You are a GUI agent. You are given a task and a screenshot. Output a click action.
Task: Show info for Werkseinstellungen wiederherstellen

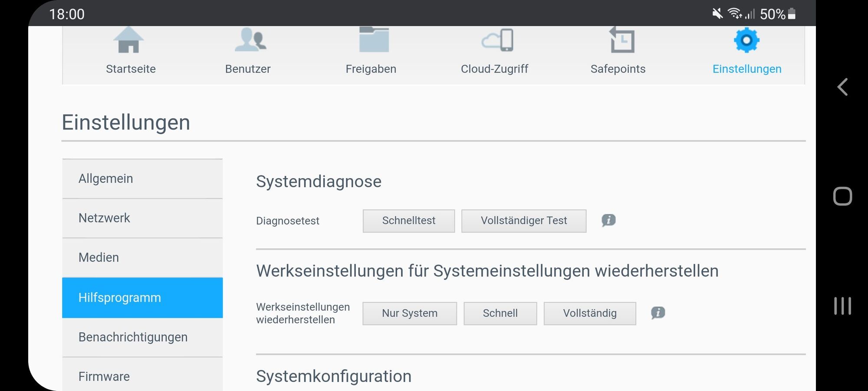coord(658,313)
